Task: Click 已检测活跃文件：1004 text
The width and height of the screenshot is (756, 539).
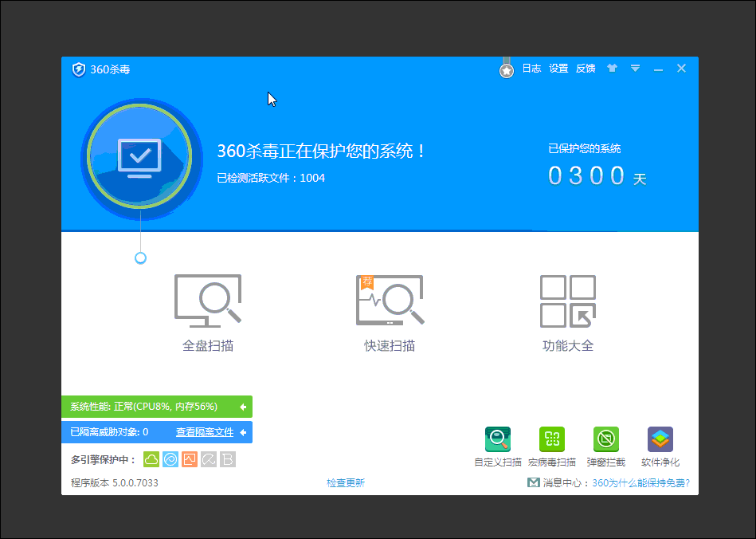Action: [x=271, y=178]
